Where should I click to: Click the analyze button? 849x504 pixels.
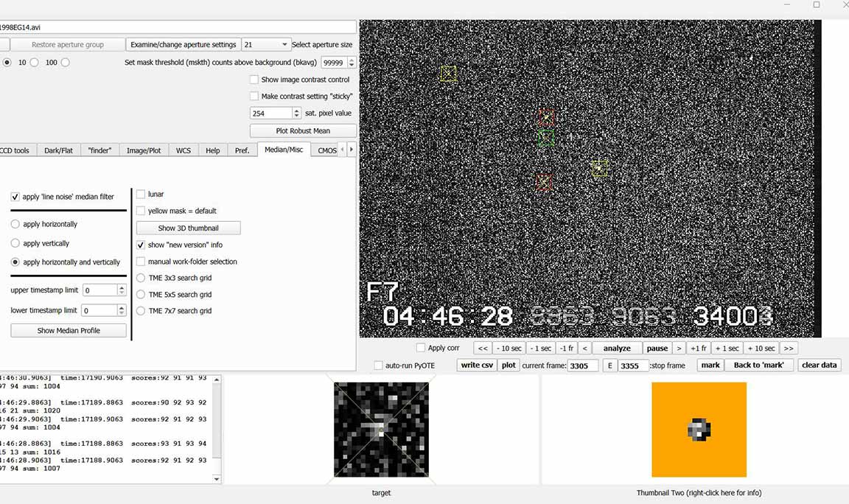click(x=617, y=348)
